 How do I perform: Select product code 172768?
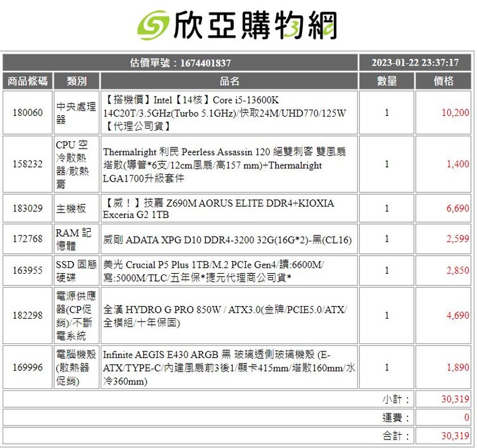[x=27, y=239]
